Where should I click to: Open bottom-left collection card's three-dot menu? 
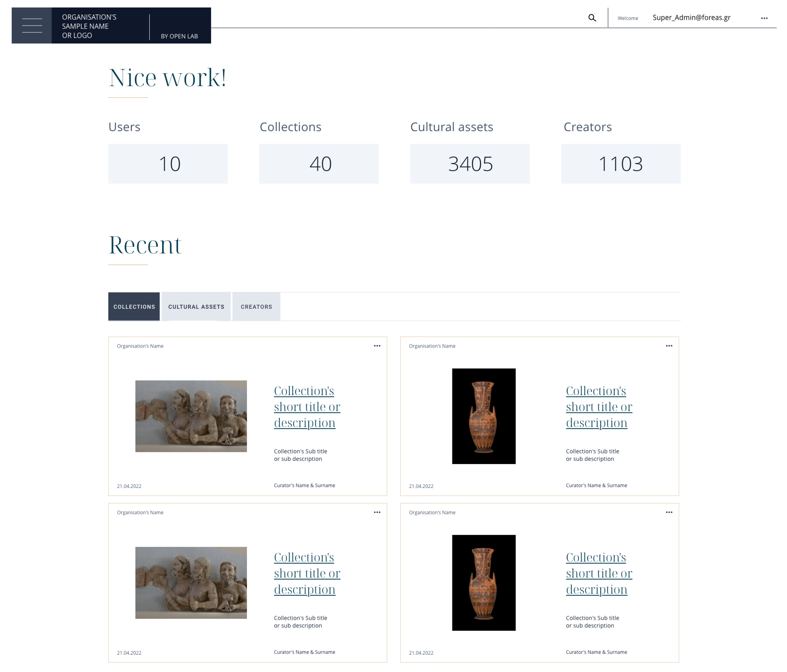coord(377,512)
